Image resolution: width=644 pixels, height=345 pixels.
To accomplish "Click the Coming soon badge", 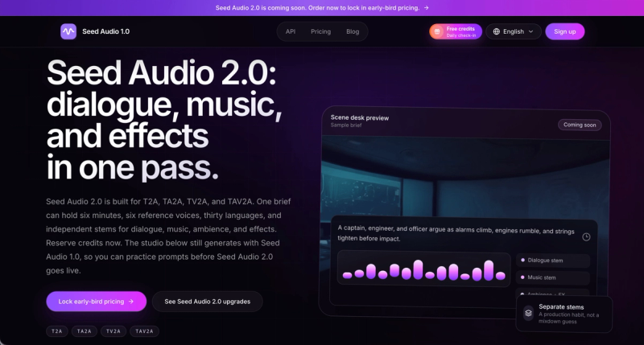I will coord(580,125).
